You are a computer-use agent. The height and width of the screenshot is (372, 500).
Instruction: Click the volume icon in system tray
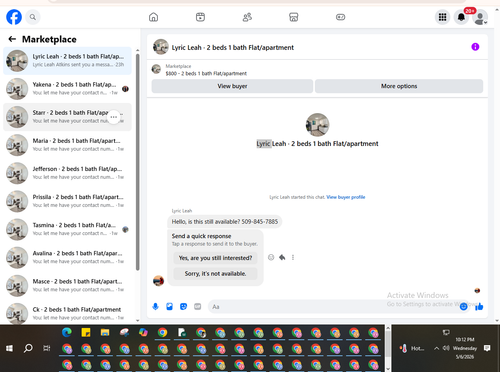coord(446,348)
